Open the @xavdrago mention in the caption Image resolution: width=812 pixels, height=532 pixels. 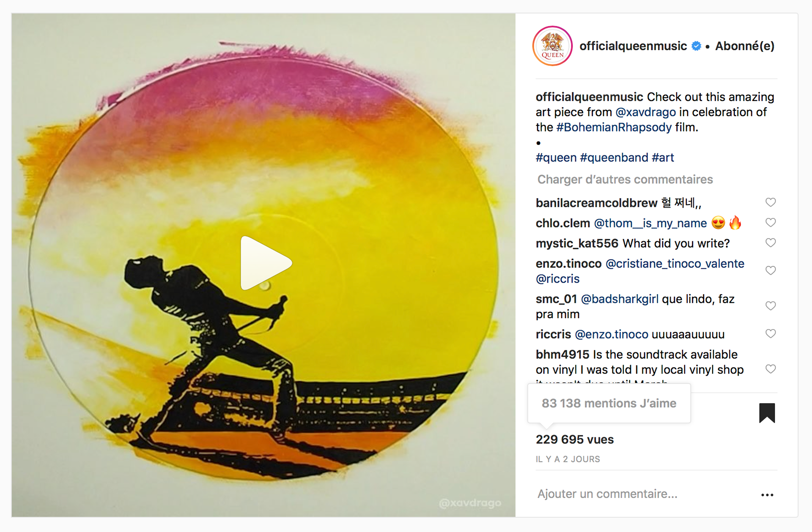point(645,112)
